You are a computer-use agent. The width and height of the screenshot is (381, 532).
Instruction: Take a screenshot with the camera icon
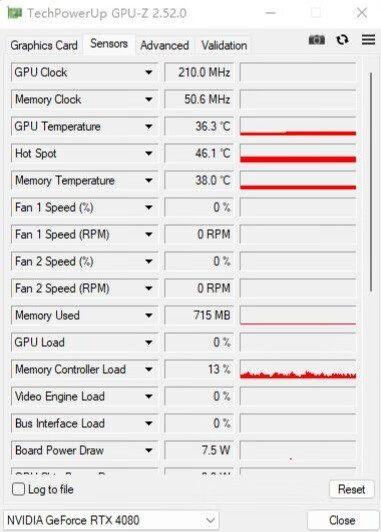[x=317, y=40]
